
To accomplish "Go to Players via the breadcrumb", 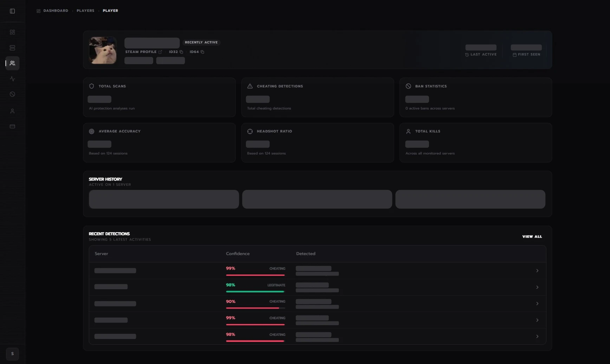I will (x=85, y=11).
